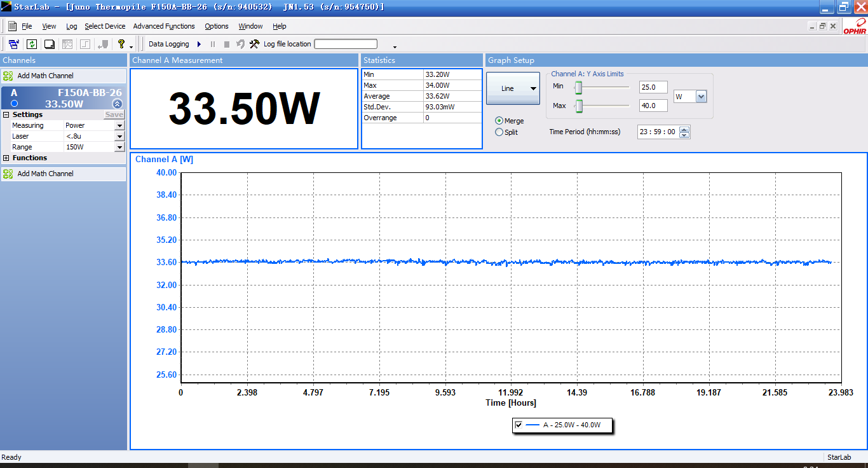The height and width of the screenshot is (468, 868).
Task: Open the Options menu
Action: tap(217, 26)
